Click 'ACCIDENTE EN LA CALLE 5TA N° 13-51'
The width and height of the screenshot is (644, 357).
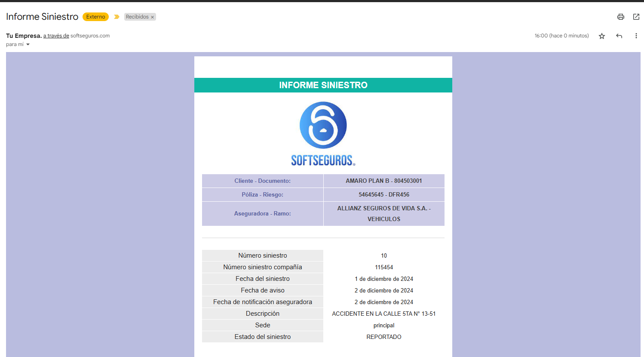coord(384,314)
